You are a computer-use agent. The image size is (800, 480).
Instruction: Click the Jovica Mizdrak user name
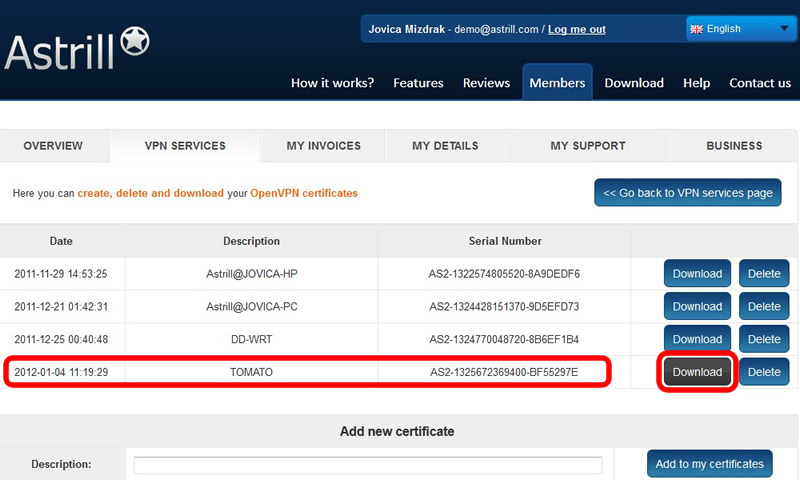pyautogui.click(x=407, y=29)
